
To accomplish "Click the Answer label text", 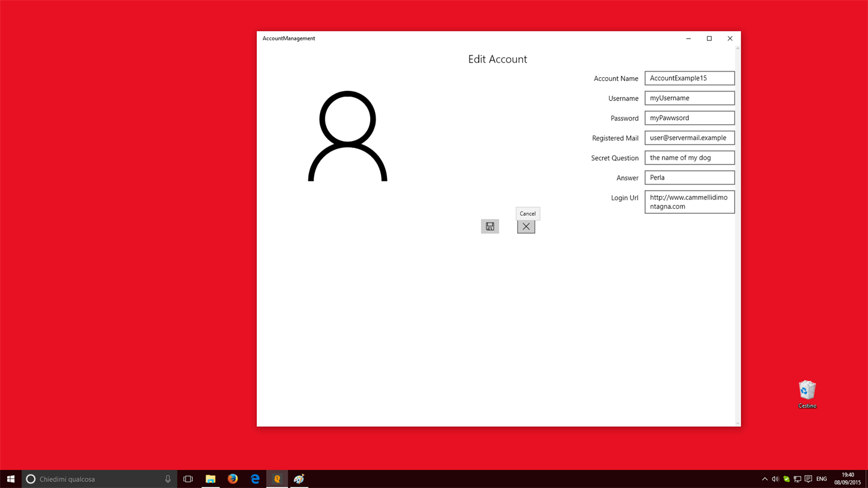I will pos(627,178).
